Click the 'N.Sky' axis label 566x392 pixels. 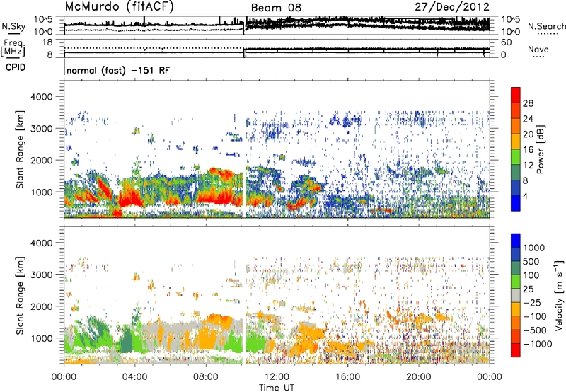coord(13,26)
